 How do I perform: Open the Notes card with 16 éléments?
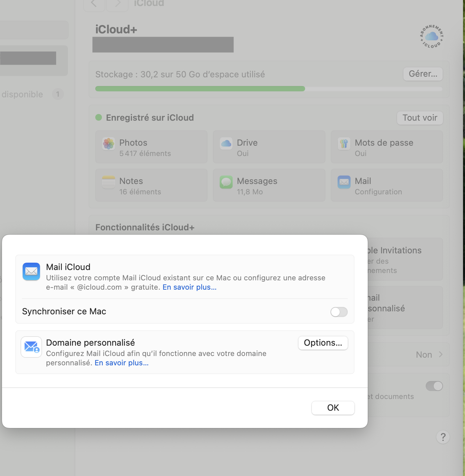[151, 185]
